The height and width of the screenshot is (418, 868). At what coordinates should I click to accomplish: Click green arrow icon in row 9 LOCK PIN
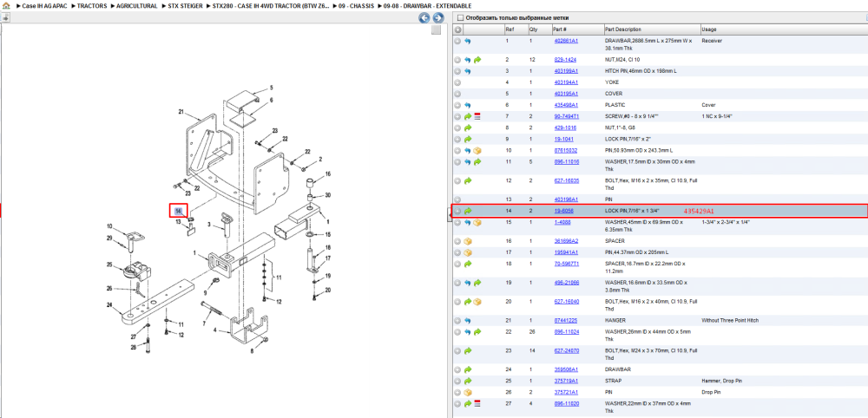(x=468, y=139)
